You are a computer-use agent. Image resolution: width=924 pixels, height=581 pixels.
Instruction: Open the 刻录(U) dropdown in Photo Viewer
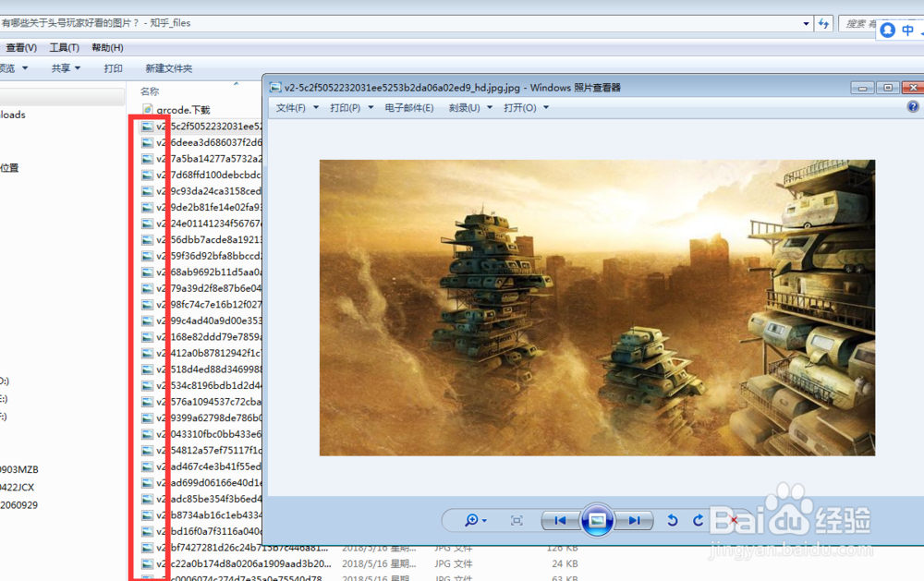470,108
